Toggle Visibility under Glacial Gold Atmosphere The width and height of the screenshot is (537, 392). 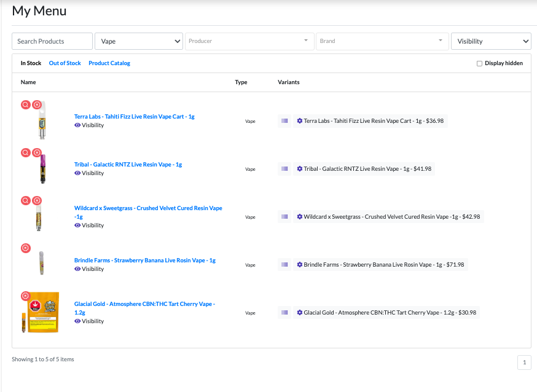tap(89, 321)
